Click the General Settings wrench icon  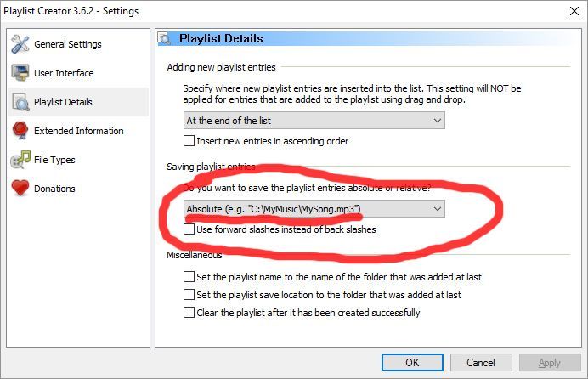click(x=20, y=44)
